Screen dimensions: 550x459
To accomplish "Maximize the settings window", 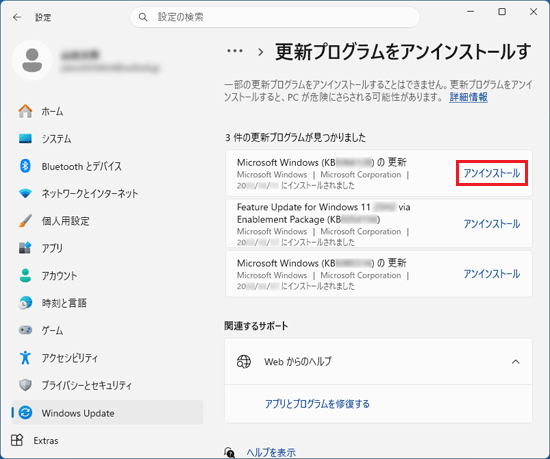I will pyautogui.click(x=502, y=12).
